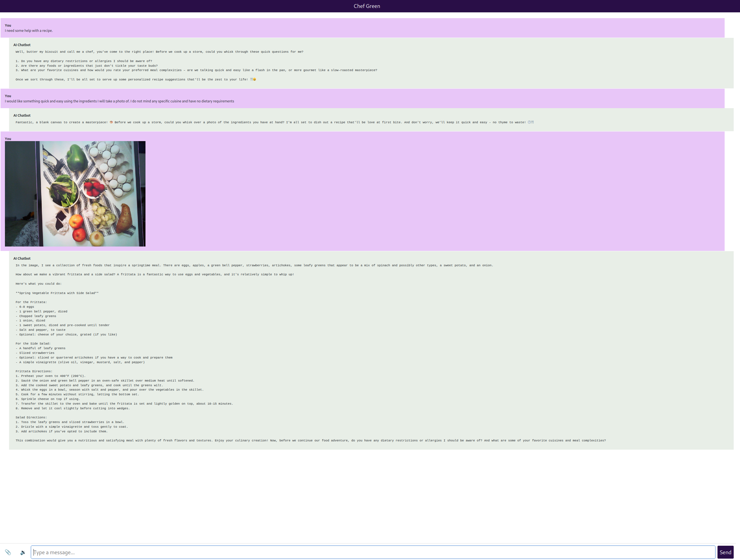Click the 'Salad Directions:' text line
The width and height of the screenshot is (740, 560).
pos(31,418)
